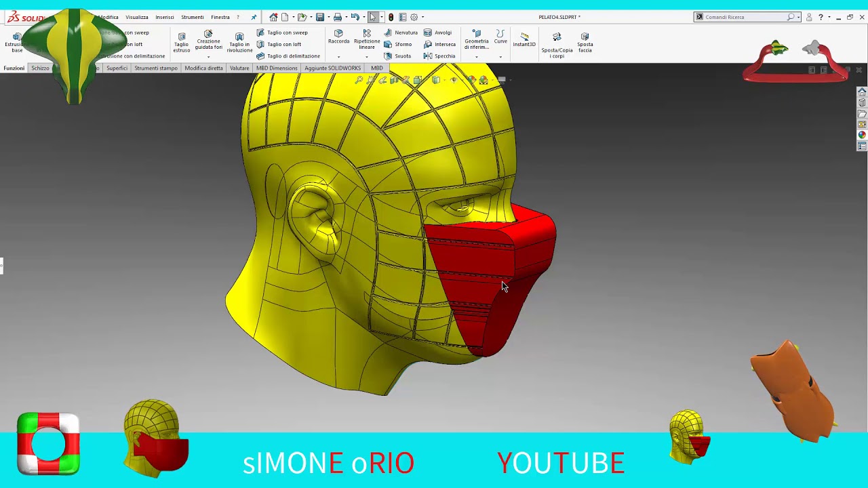868x488 pixels.
Task: Click Taglio con loft button
Action: (279, 44)
